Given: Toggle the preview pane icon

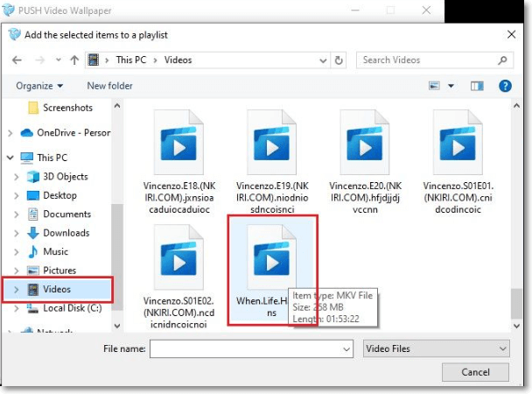Looking at the screenshot, I should pos(477,86).
